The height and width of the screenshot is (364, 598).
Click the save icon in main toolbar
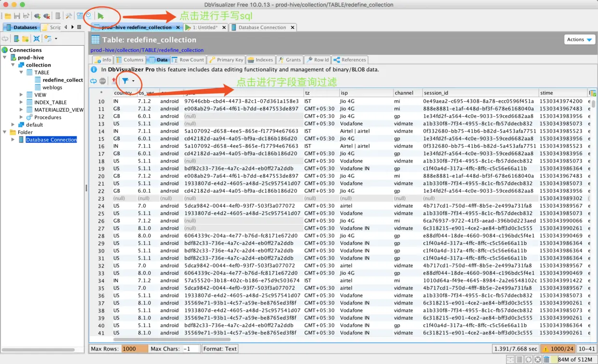click(x=17, y=16)
